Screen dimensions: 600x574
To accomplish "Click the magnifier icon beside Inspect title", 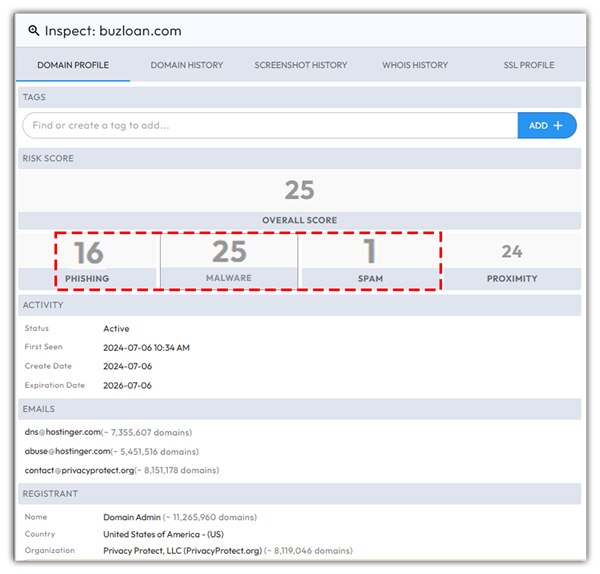I will pyautogui.click(x=34, y=31).
